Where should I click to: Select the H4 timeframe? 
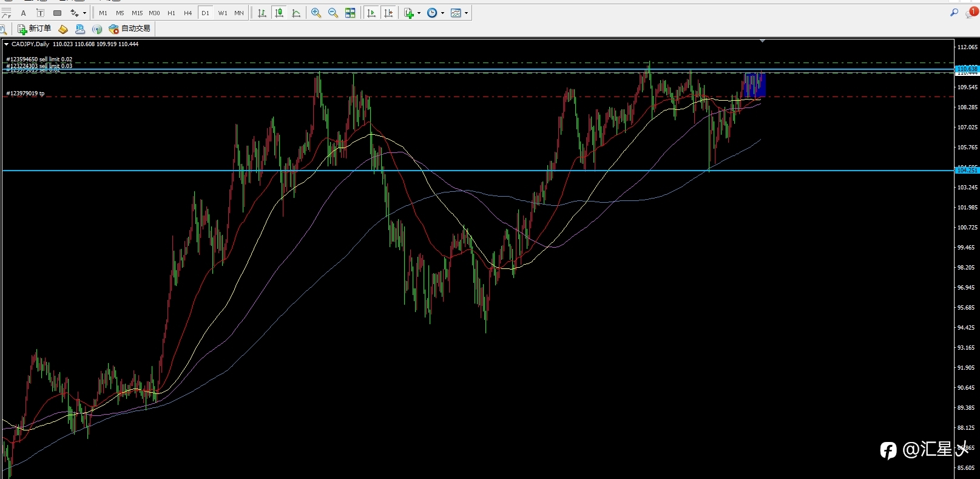(188, 13)
